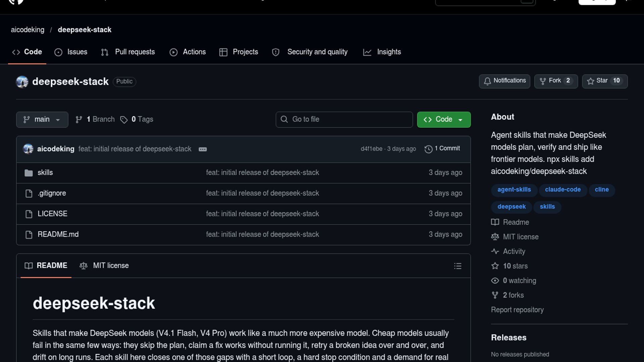Open commit message in the skills row
This screenshot has width=644, height=362.
[262, 173]
